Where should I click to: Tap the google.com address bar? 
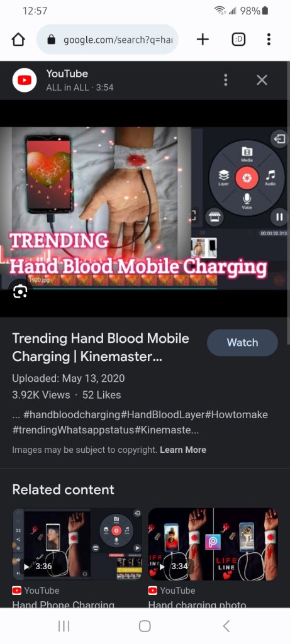click(x=107, y=40)
